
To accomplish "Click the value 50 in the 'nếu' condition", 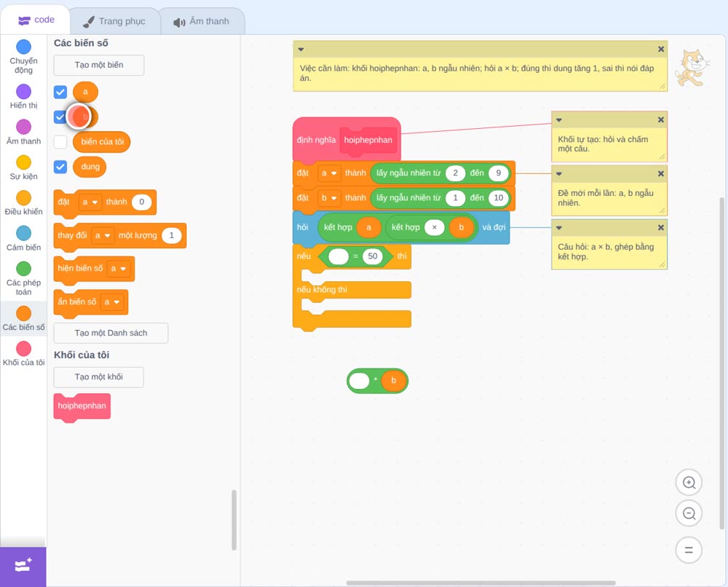I will [x=372, y=256].
